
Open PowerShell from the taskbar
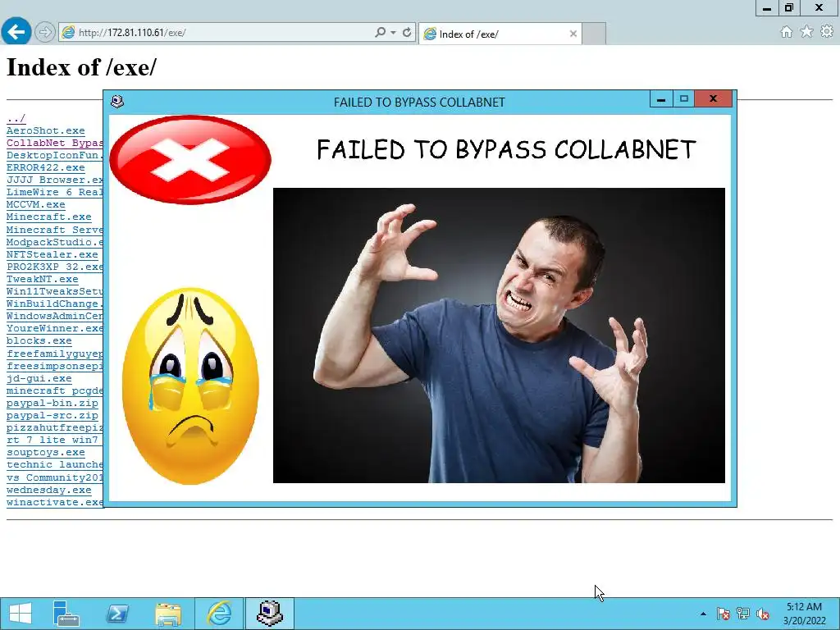(117, 614)
